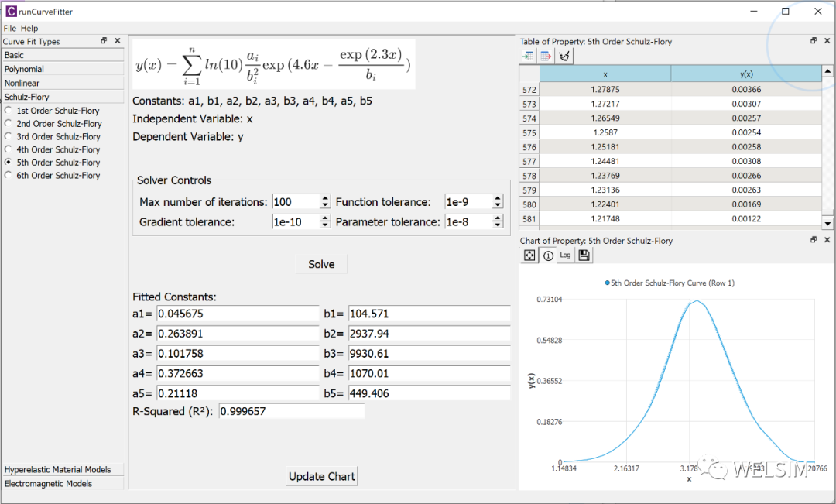Click the cell with value 1.21748

click(x=605, y=218)
